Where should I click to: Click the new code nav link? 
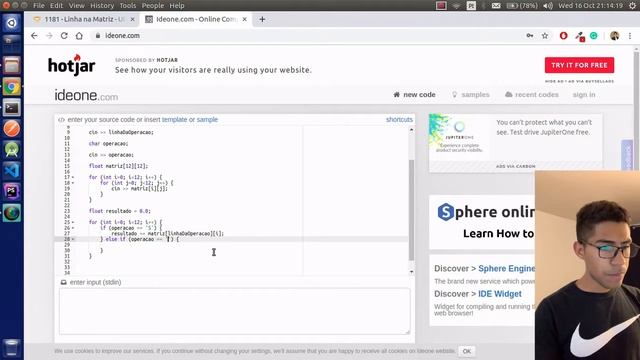point(414,95)
